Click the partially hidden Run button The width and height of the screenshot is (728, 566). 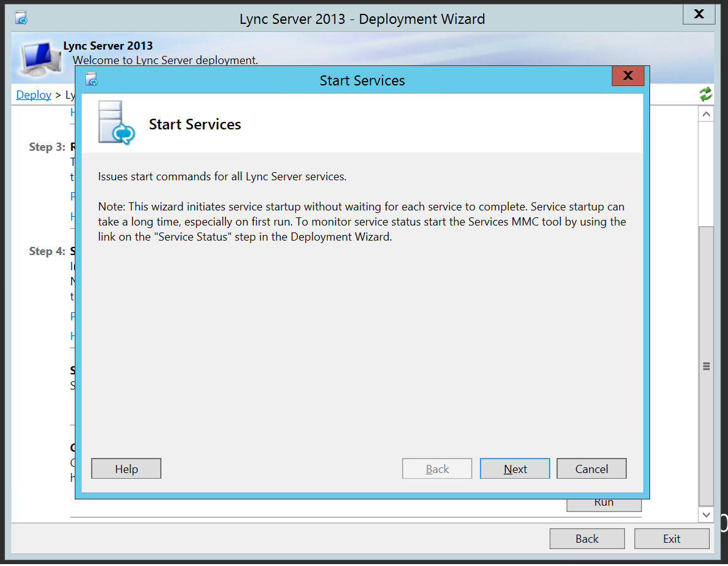click(604, 505)
